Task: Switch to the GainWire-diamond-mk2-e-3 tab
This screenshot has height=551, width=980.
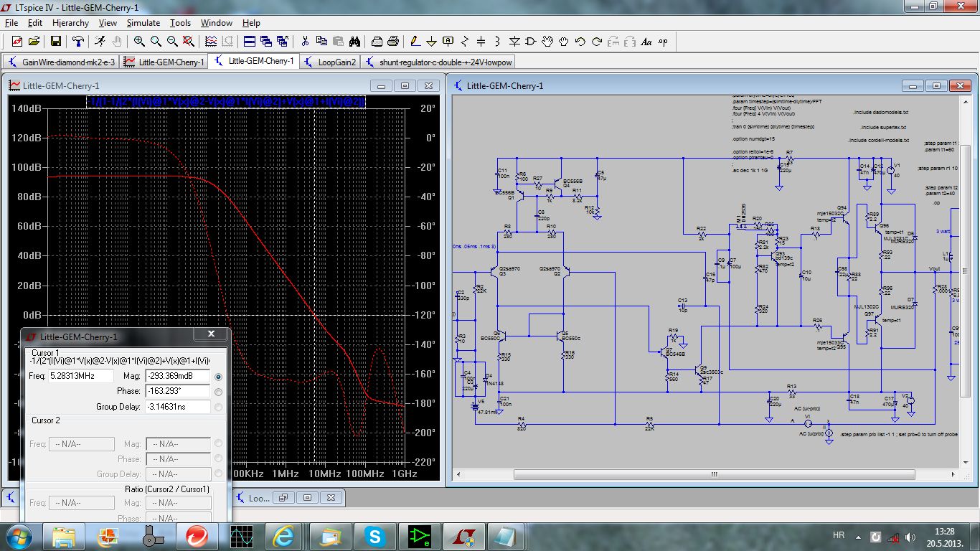Action: pyautogui.click(x=62, y=62)
